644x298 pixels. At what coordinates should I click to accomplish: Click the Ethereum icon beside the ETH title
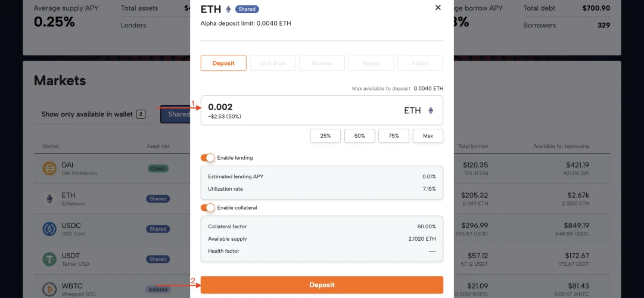pos(228,9)
